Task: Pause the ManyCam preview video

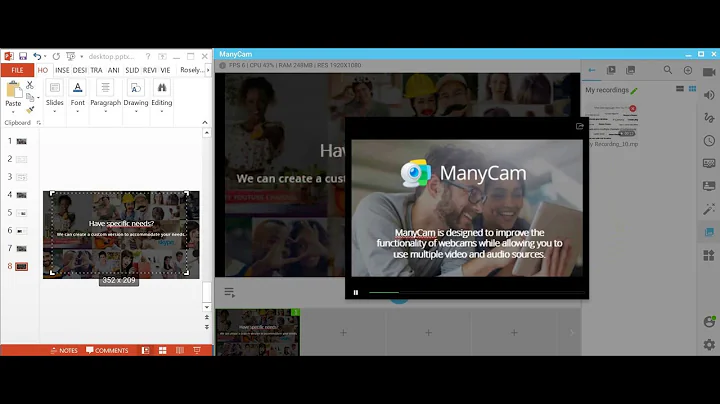Action: coord(356,292)
